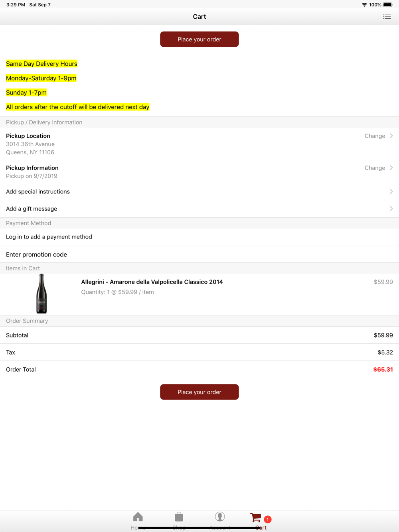
Task: Tap the Order Total row
Action: 199,370
